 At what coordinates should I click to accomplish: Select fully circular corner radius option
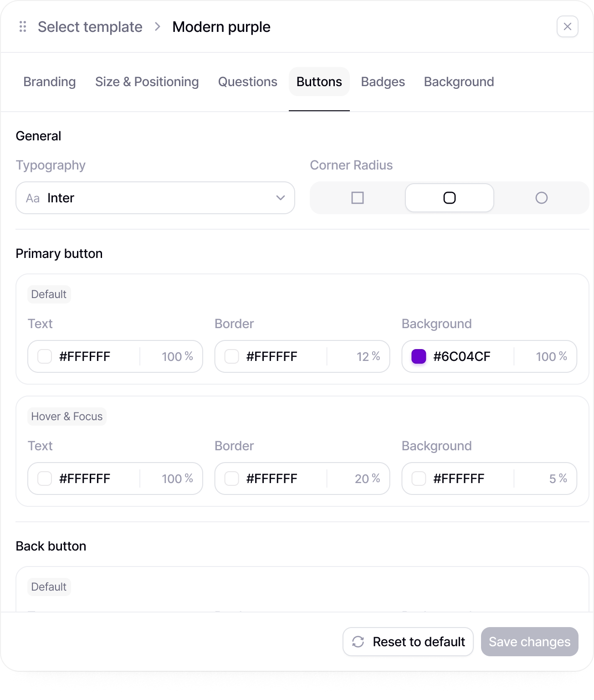(x=542, y=198)
